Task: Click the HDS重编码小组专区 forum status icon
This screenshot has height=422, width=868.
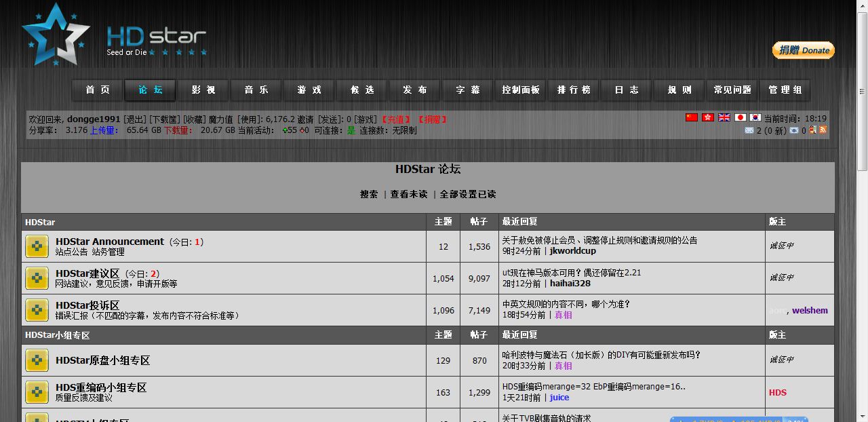Action: click(37, 392)
